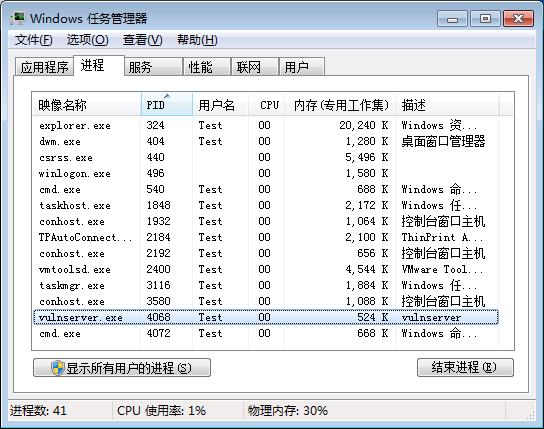The image size is (544, 429).
Task: Click the 显示所有用户的进程(S) button
Action: pos(122,368)
